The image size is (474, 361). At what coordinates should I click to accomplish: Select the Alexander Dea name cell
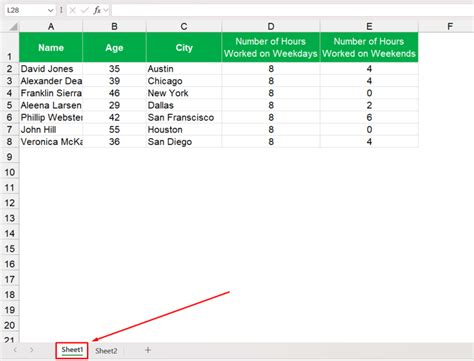point(51,81)
